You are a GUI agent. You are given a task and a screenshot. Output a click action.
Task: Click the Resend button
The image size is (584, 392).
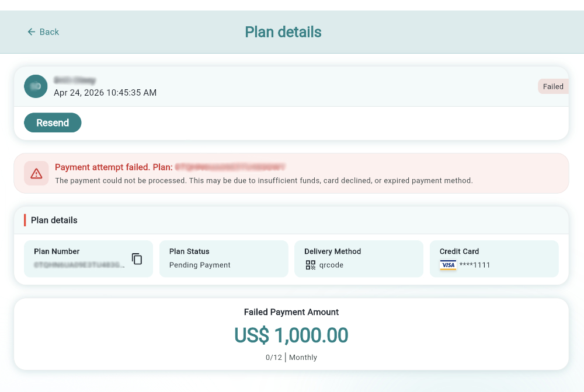[53, 123]
